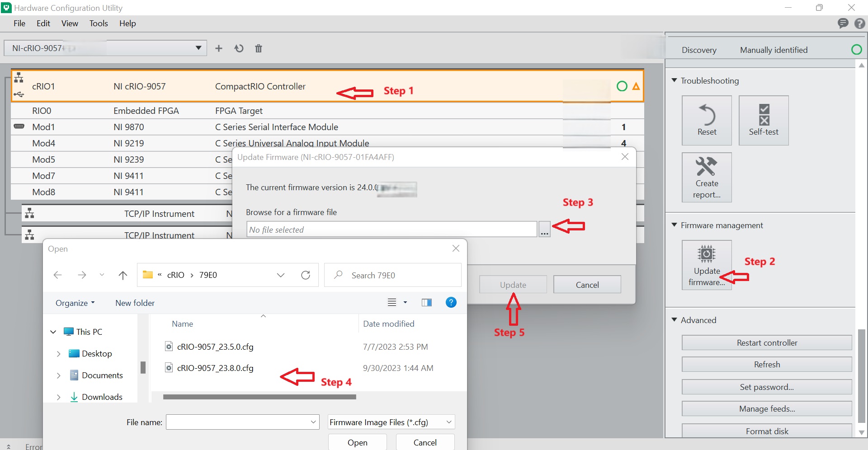
Task: Click the Refresh button under Advanced
Action: click(767, 364)
